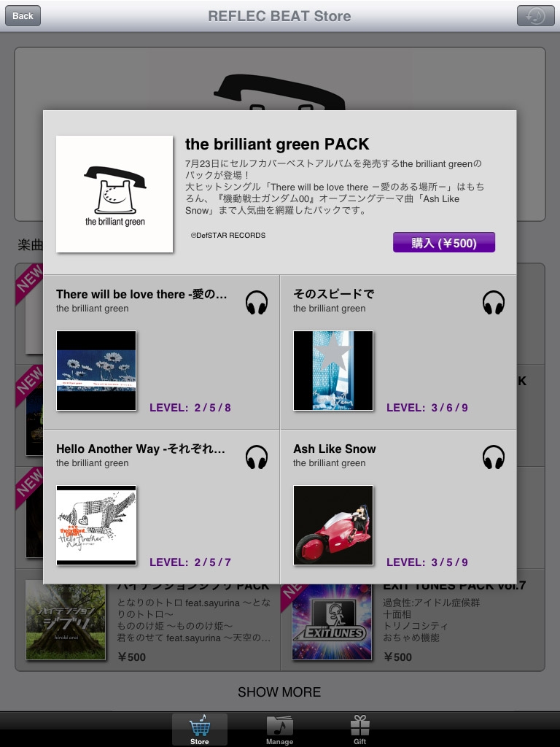Preview Ash Like Snow with headphones icon
Image resolution: width=560 pixels, height=747 pixels.
tap(494, 457)
